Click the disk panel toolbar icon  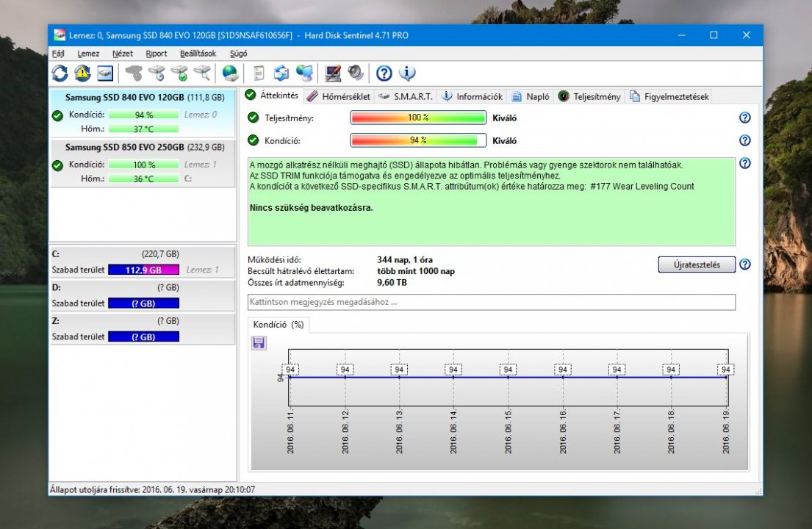(105, 73)
